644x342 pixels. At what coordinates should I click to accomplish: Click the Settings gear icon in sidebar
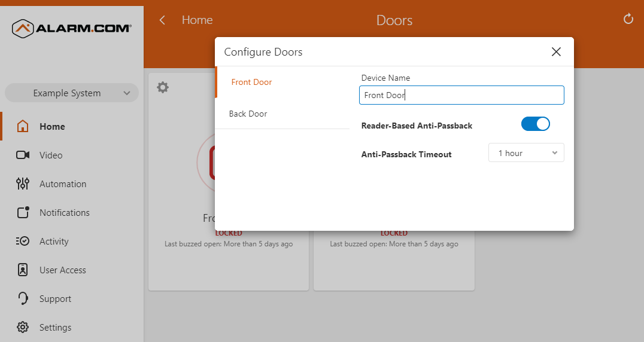pos(23,328)
